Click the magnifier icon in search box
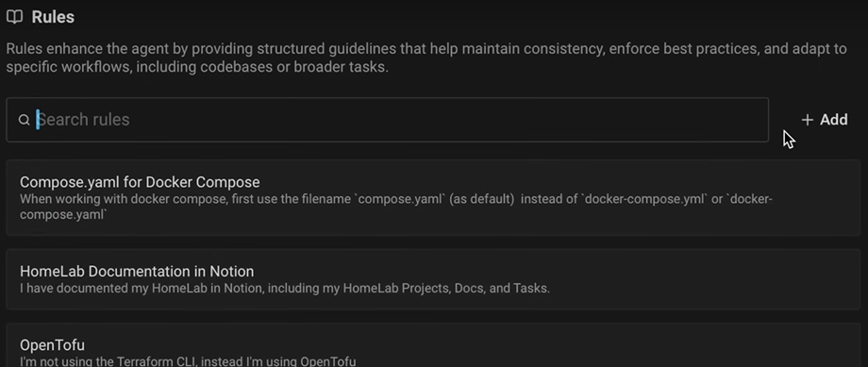This screenshot has width=868, height=367. [24, 120]
